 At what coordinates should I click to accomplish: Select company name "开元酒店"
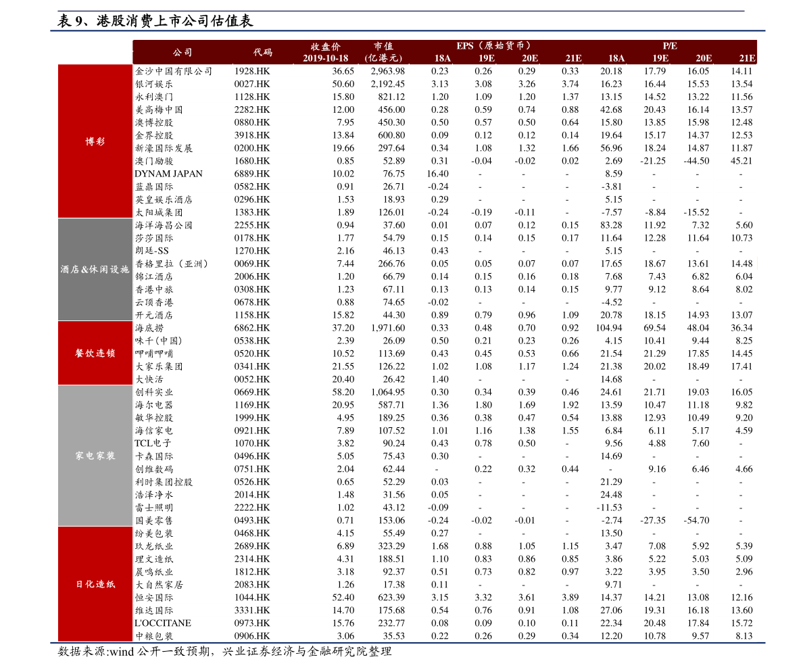[154, 315]
